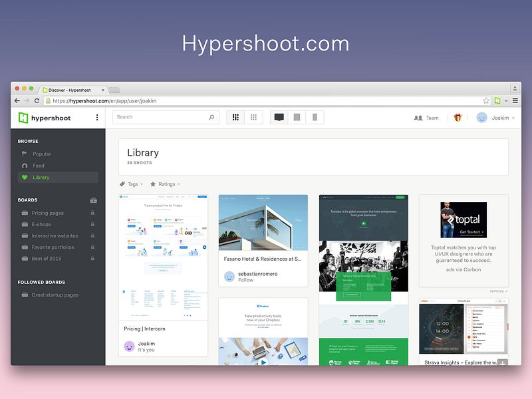
Task: Select Library in Browse sidebar
Action: [58, 178]
